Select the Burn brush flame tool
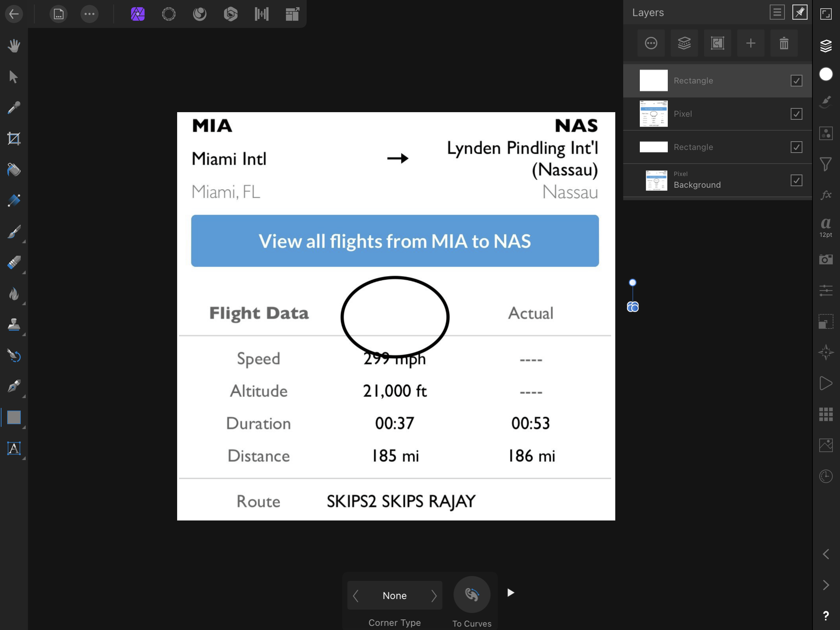This screenshot has height=630, width=840. click(14, 293)
